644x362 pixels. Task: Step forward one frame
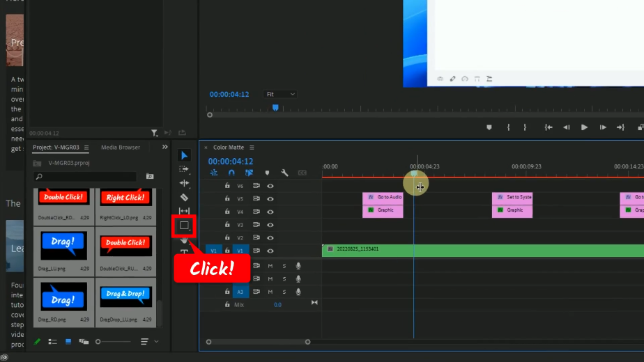click(603, 127)
